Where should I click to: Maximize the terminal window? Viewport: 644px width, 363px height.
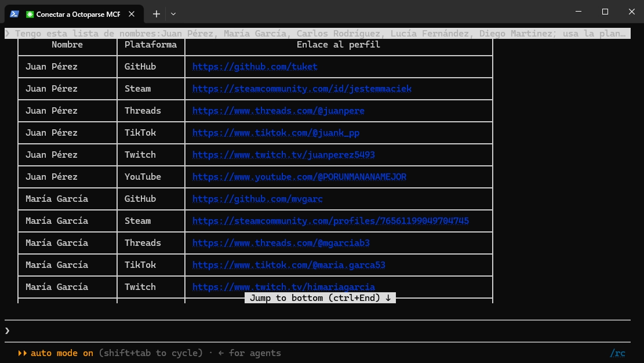605,12
